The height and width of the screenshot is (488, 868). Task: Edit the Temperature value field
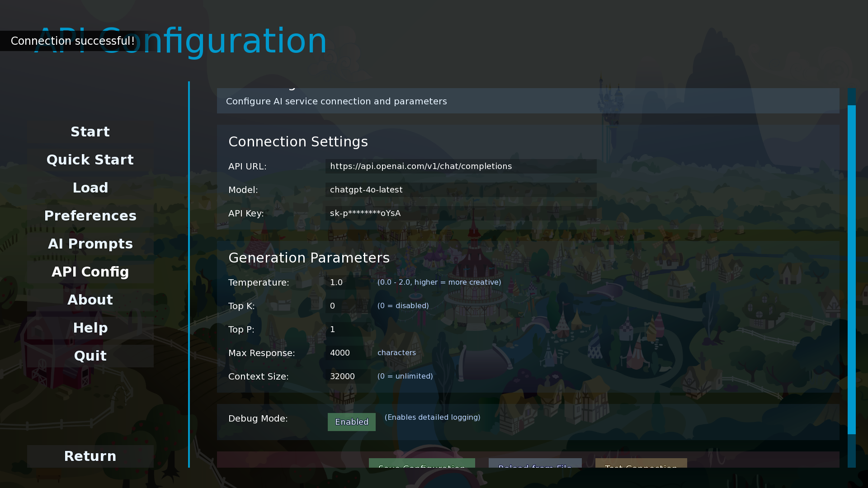click(x=347, y=282)
